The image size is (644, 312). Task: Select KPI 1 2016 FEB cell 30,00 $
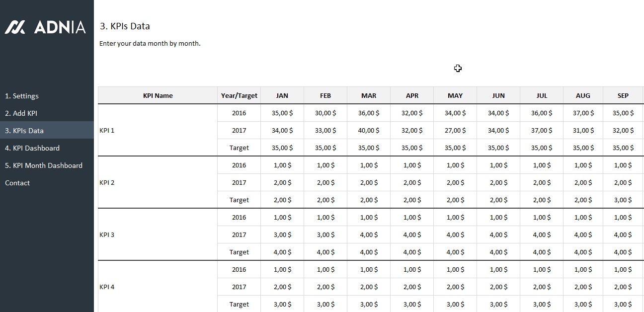325,113
